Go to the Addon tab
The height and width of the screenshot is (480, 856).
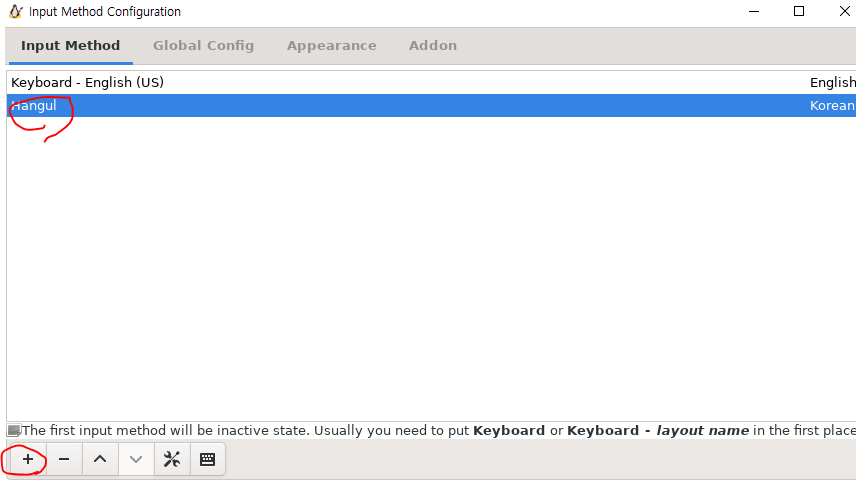(x=433, y=45)
